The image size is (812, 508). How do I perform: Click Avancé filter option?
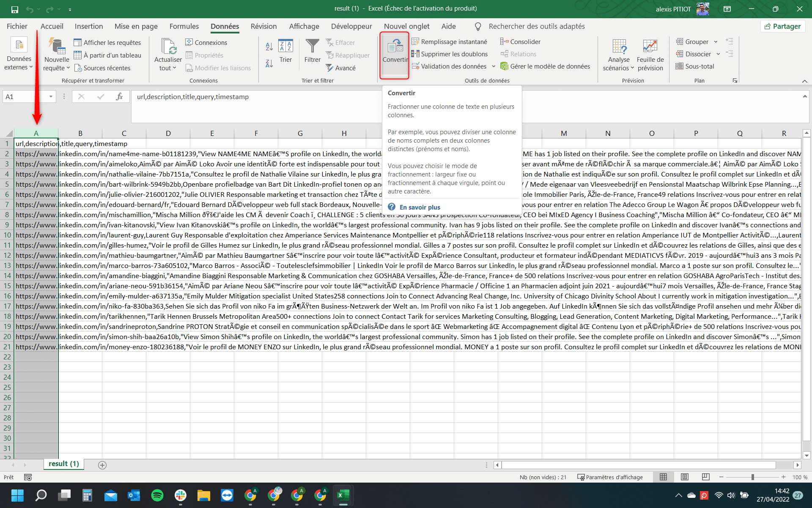coord(341,68)
